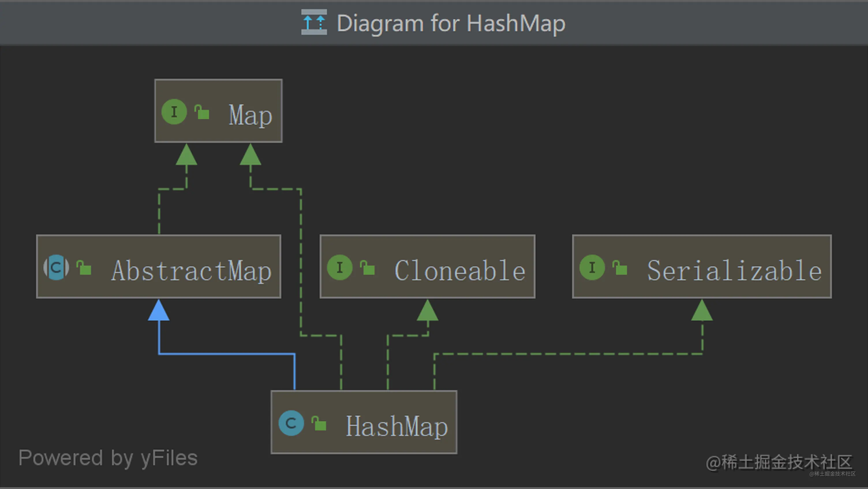Viewport: 868px width, 489px height.
Task: Click the interface icon on Serializable node
Action: coord(592,267)
